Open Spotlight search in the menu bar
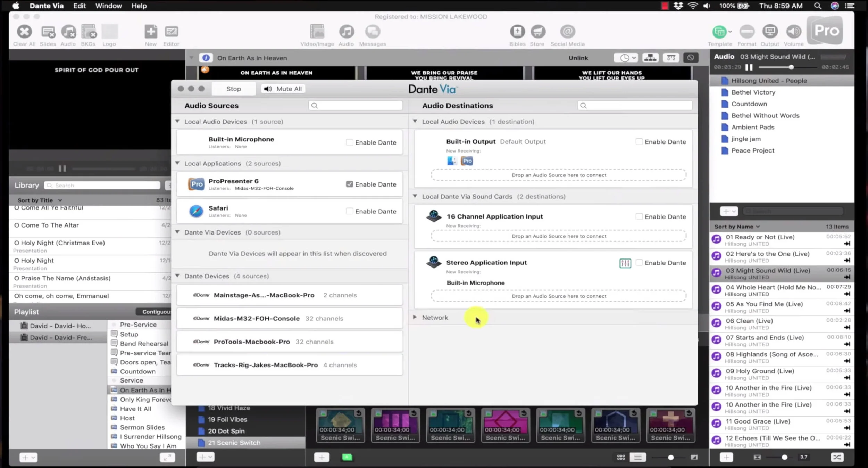This screenshot has width=868, height=468. coord(817,6)
